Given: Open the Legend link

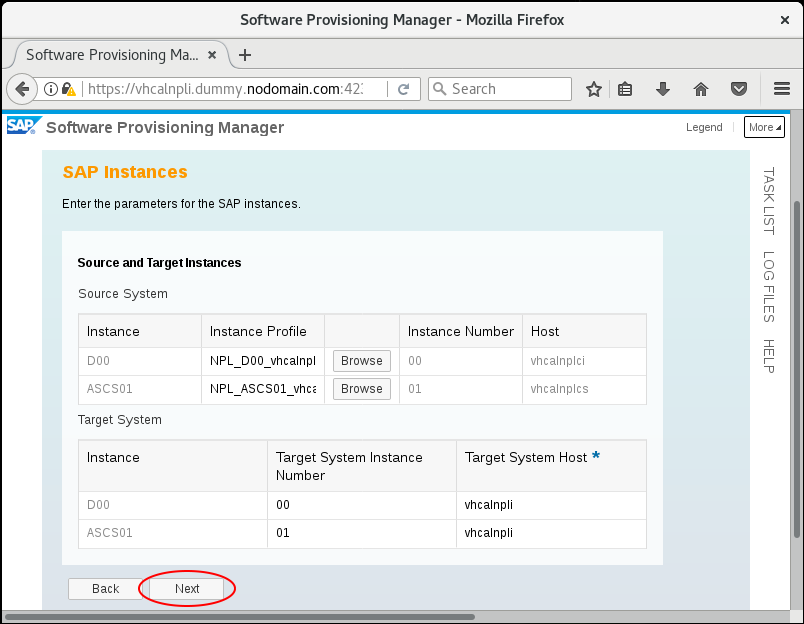Looking at the screenshot, I should (x=704, y=127).
